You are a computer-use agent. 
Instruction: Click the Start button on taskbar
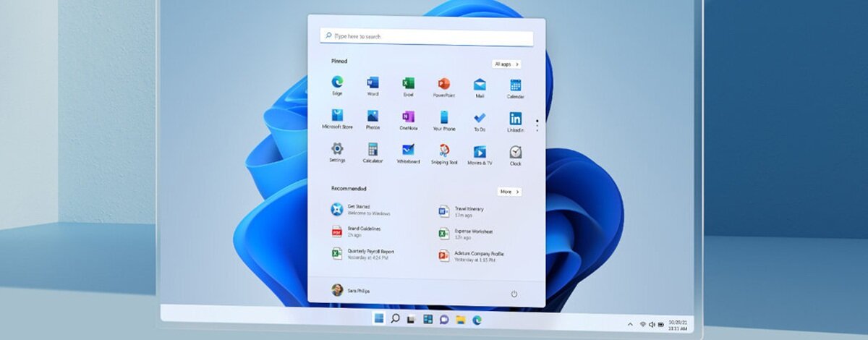(x=379, y=319)
